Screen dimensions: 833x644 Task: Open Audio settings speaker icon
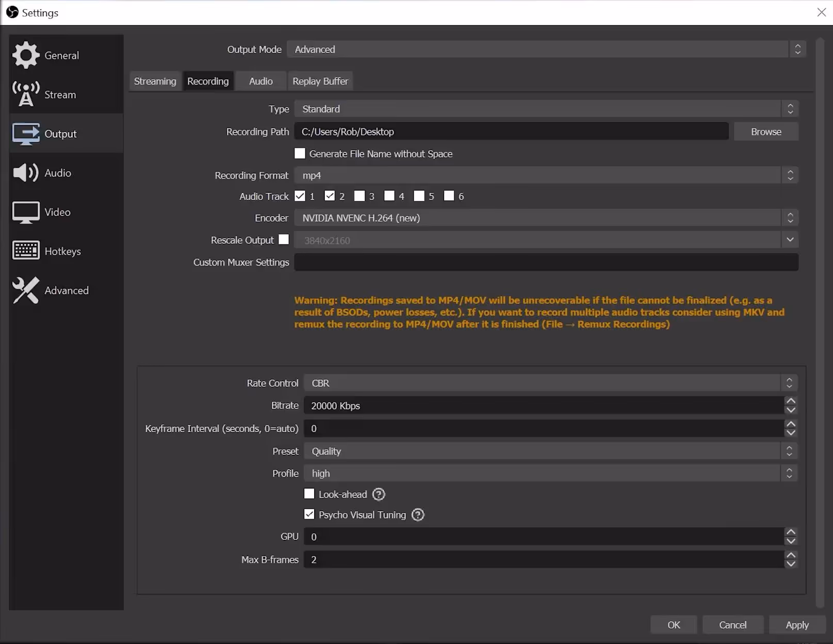(26, 173)
